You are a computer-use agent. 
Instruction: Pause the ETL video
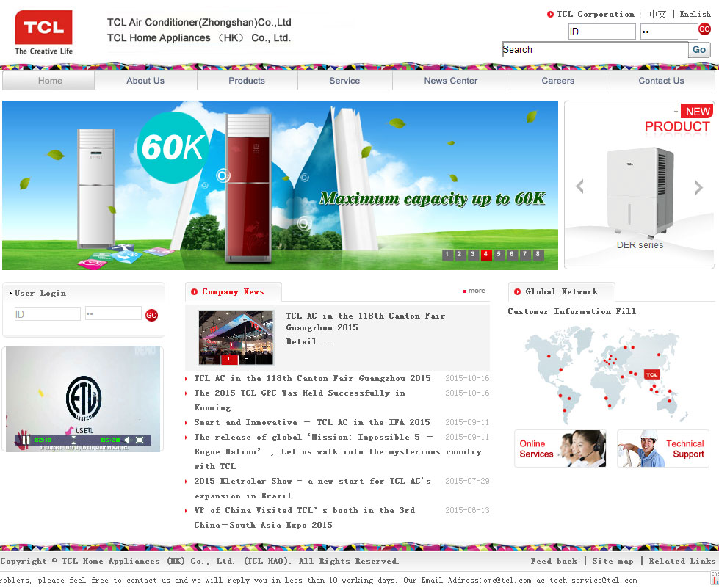point(25,440)
